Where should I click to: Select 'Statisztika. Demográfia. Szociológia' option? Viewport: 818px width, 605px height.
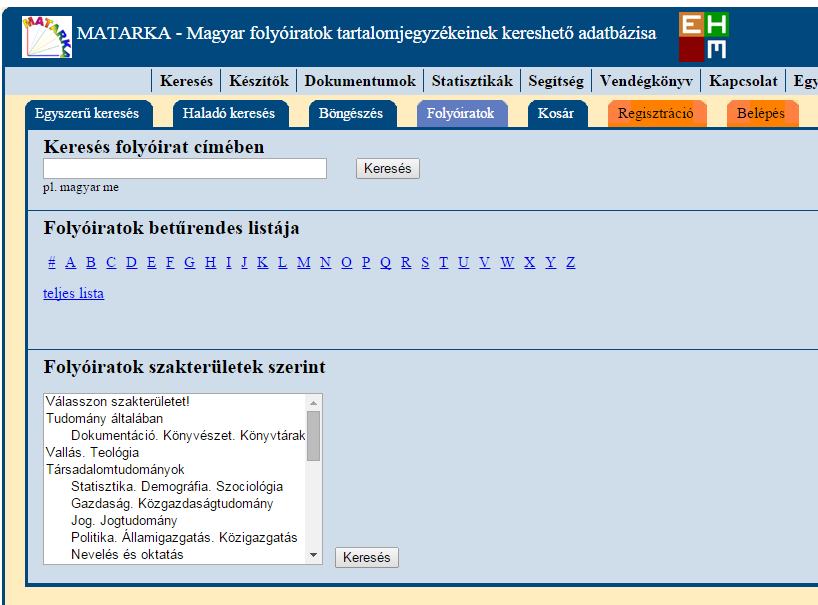pyautogui.click(x=175, y=487)
